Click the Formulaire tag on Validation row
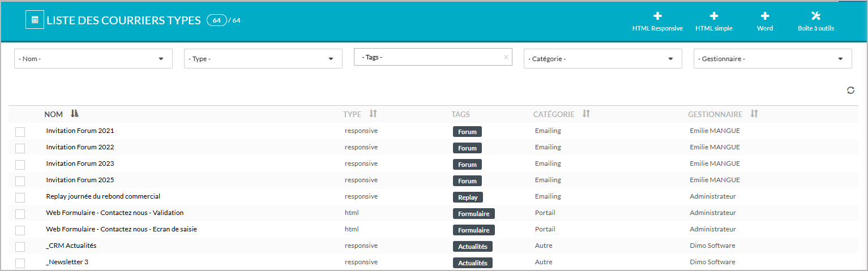The image size is (868, 271). [473, 214]
